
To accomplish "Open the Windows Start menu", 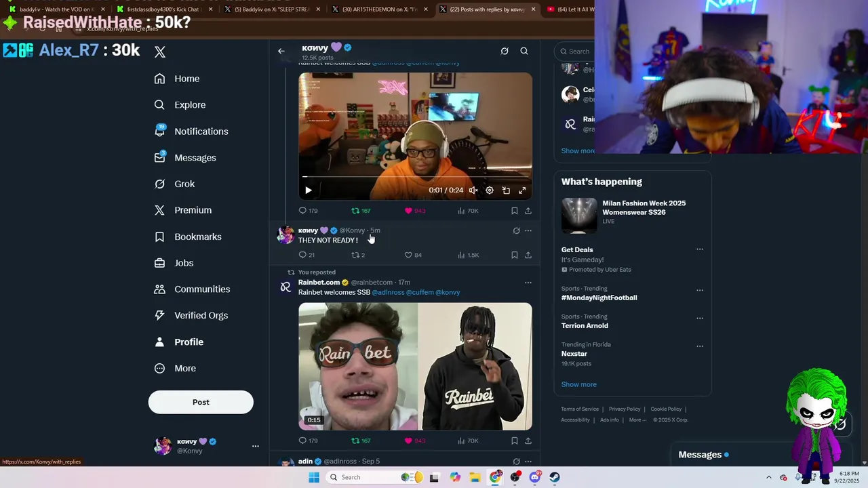I will [x=313, y=477].
